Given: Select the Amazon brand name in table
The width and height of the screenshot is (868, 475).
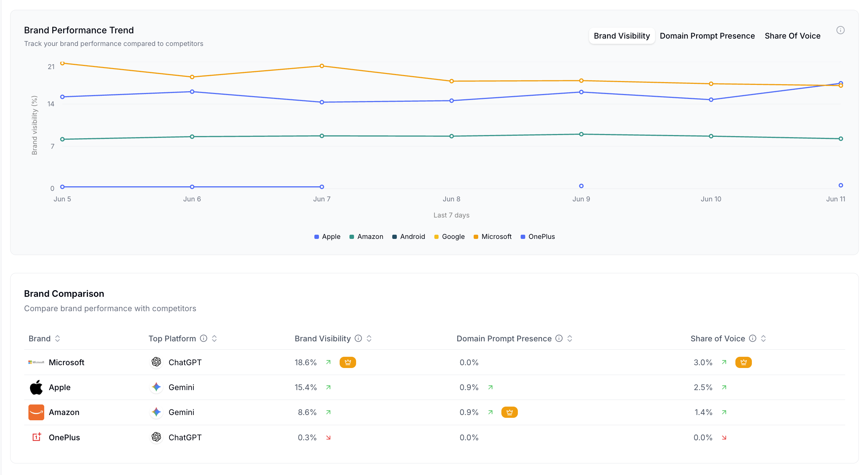Looking at the screenshot, I should coord(64,412).
